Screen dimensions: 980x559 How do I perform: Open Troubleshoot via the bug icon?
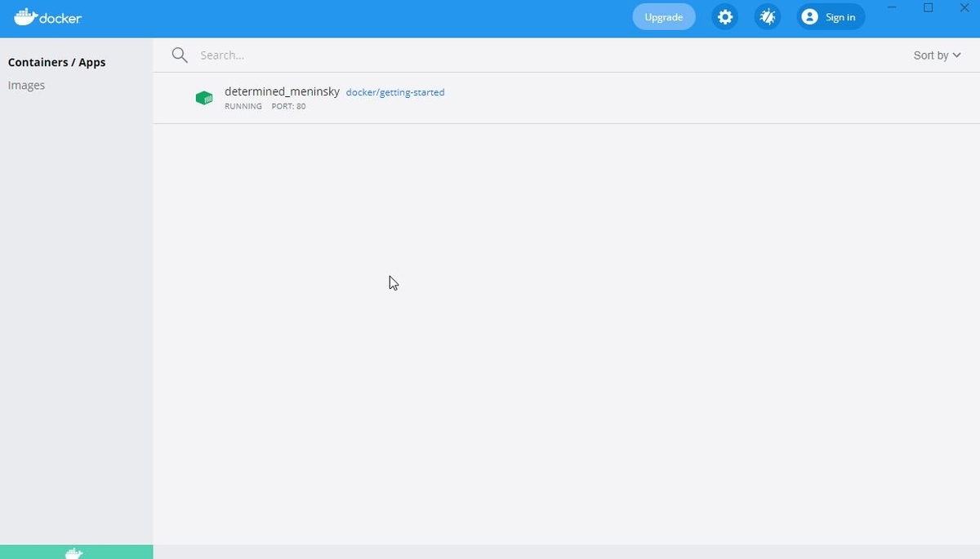[767, 17]
